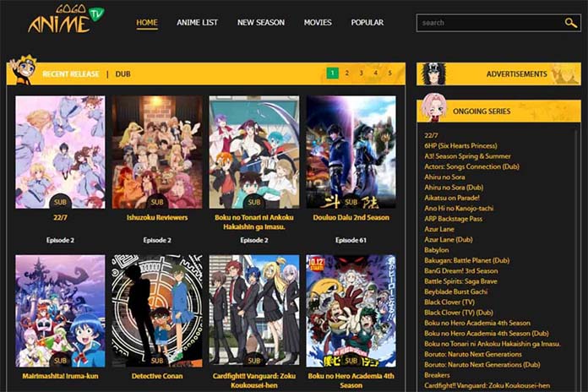This screenshot has width=588, height=392.
Task: Click Ishuzoku Reviewers title link
Action: point(157,217)
